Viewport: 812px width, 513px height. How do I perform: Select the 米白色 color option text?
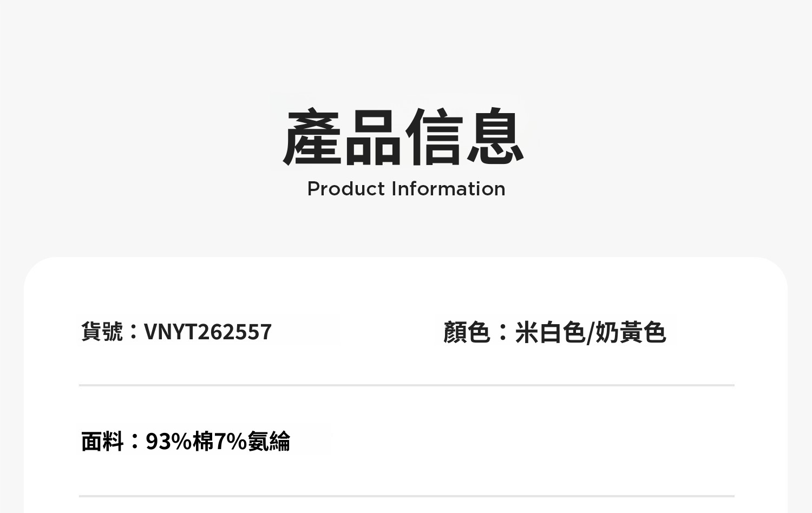[x=550, y=332]
